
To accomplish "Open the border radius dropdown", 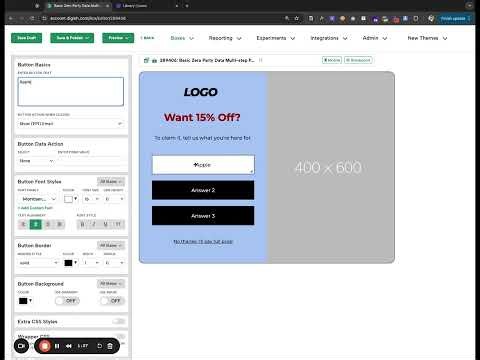I will (114, 263).
